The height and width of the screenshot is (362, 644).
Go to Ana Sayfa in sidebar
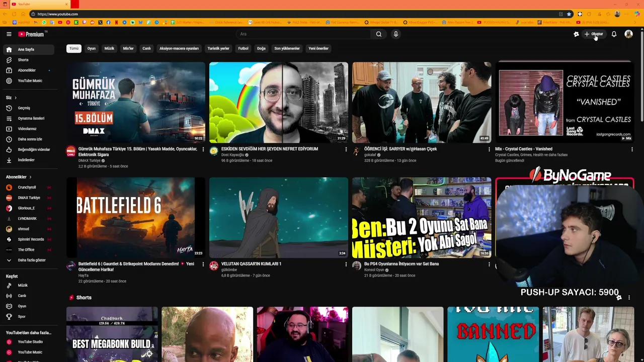29,49
